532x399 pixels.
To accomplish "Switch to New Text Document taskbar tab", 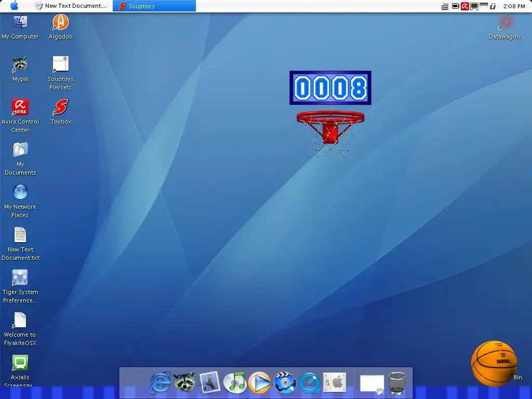I will pyautogui.click(x=72, y=6).
